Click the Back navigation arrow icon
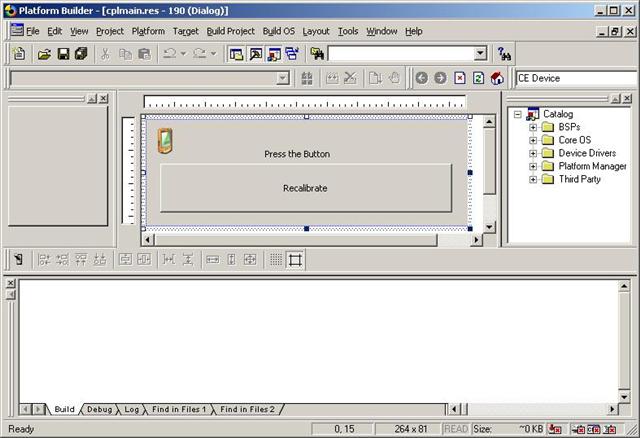 click(x=422, y=78)
